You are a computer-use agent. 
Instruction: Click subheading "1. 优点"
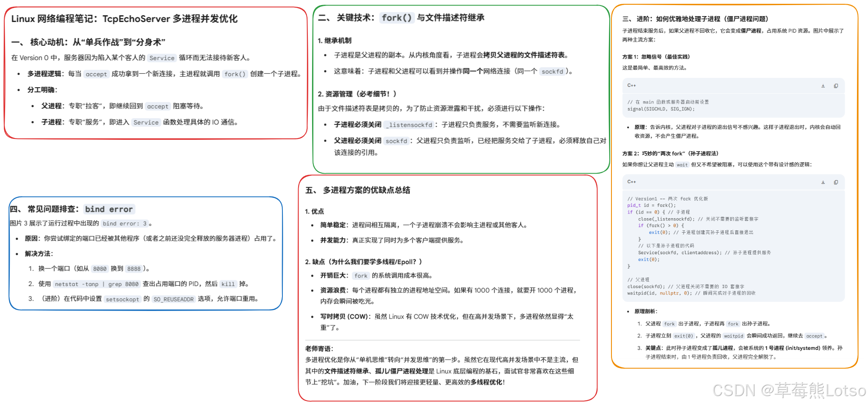315,211
